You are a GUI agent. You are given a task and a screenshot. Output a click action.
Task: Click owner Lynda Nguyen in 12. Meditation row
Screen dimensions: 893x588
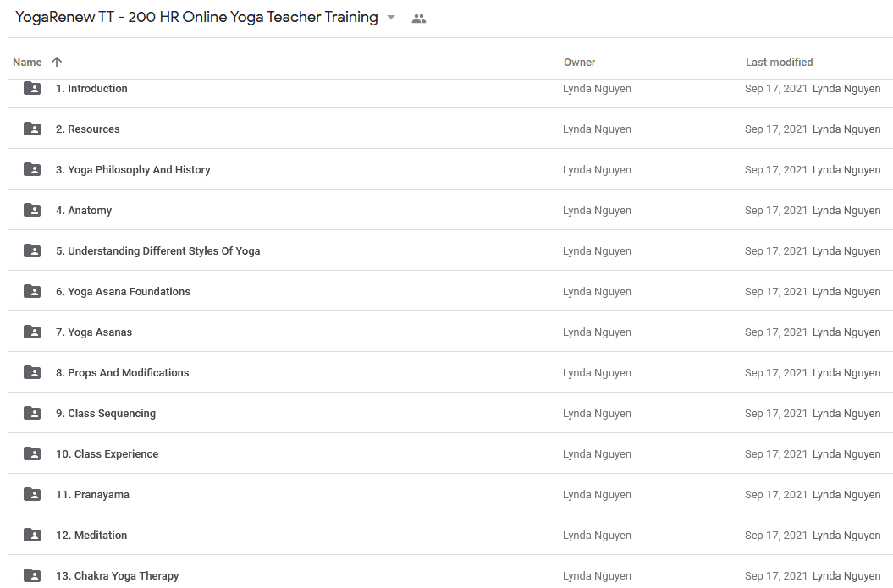pos(597,535)
